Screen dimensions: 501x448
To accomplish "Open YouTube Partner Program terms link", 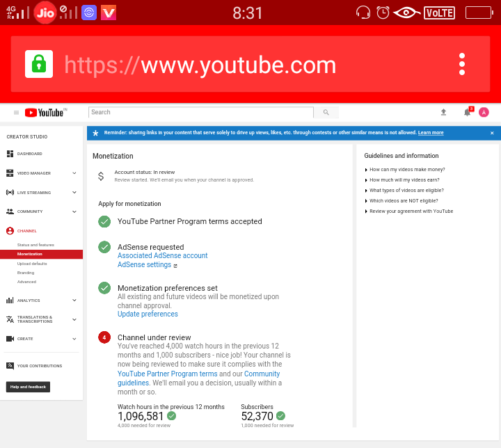I will (x=168, y=374).
